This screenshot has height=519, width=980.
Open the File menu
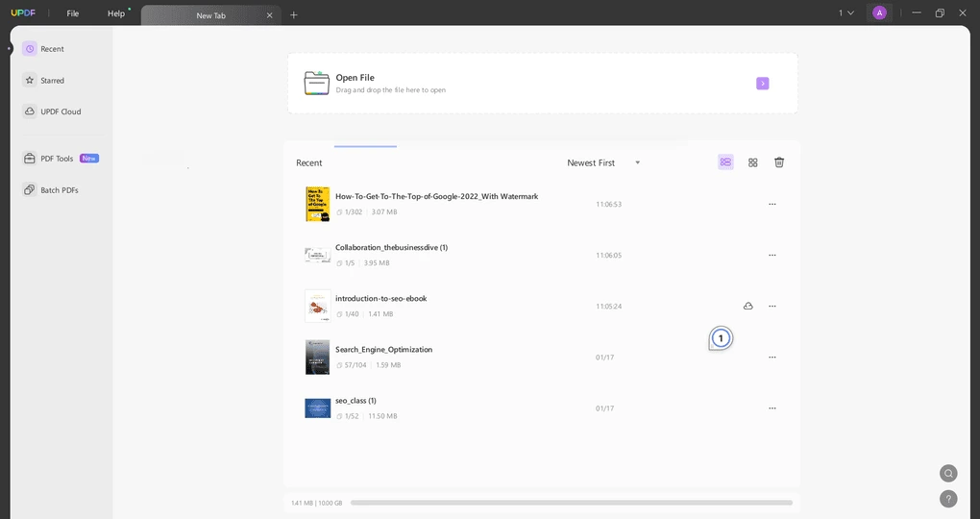tap(73, 13)
